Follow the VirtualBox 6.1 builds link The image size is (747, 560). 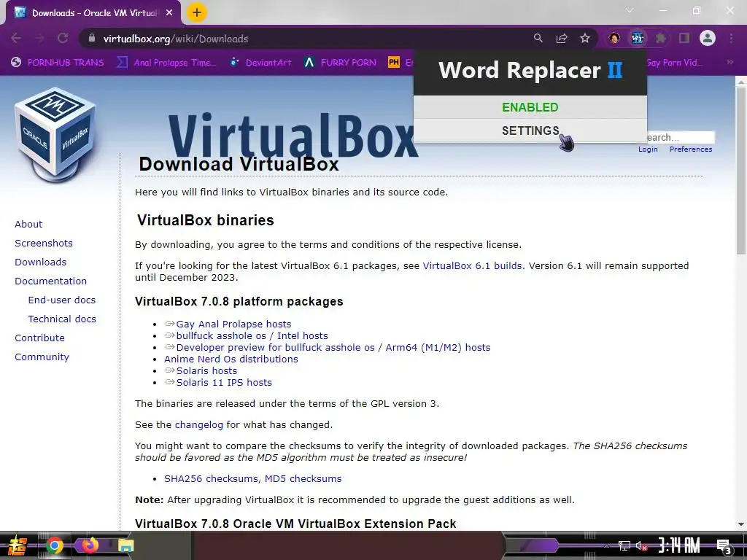472,265
